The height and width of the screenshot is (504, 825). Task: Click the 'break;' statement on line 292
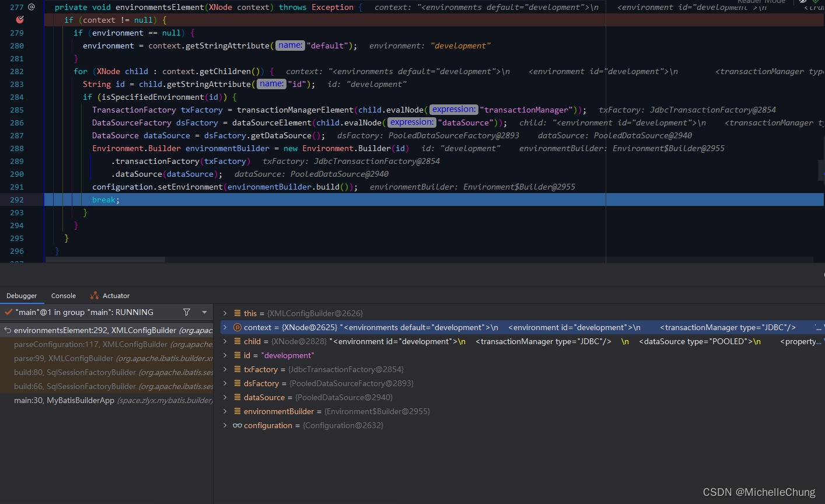106,199
